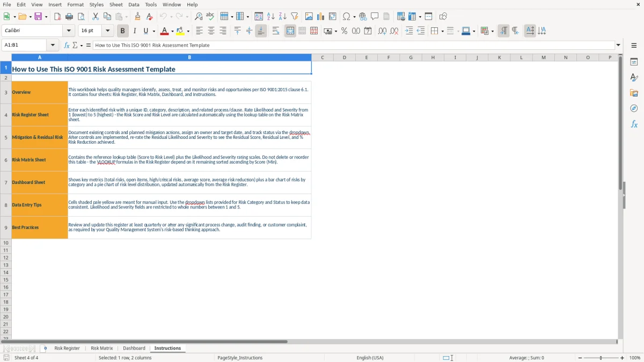Open Print Preview via toolbar icon
644x362 pixels.
coord(80,17)
